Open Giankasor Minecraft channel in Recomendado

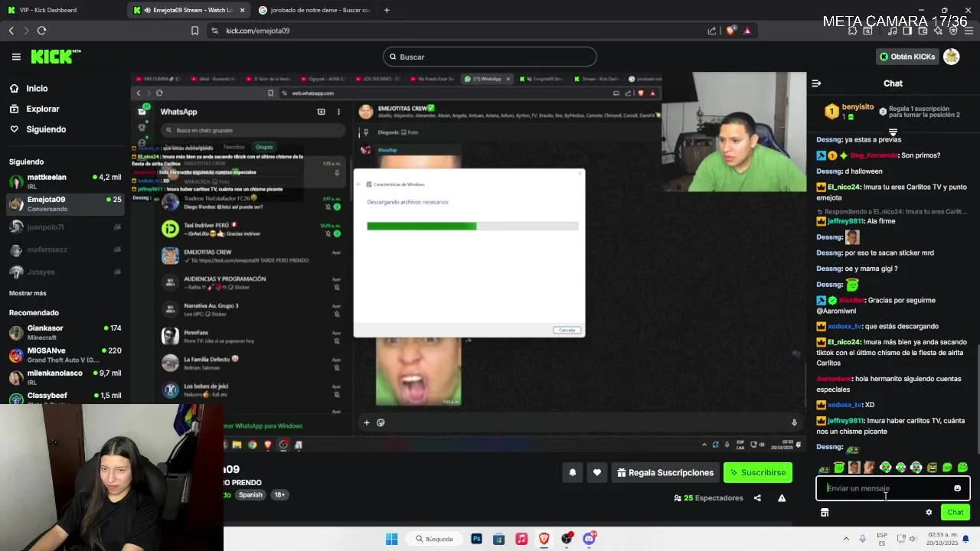(65, 333)
